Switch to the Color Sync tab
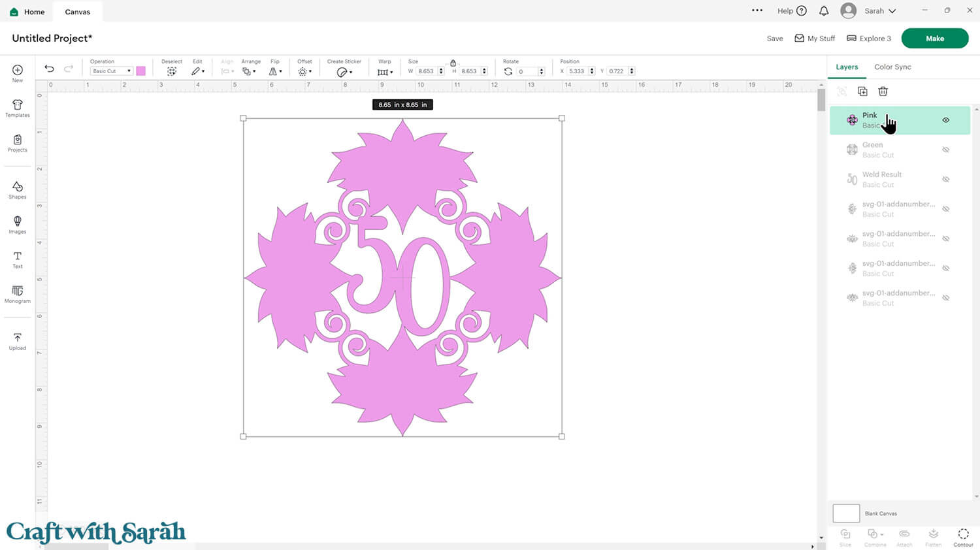 coord(892,67)
